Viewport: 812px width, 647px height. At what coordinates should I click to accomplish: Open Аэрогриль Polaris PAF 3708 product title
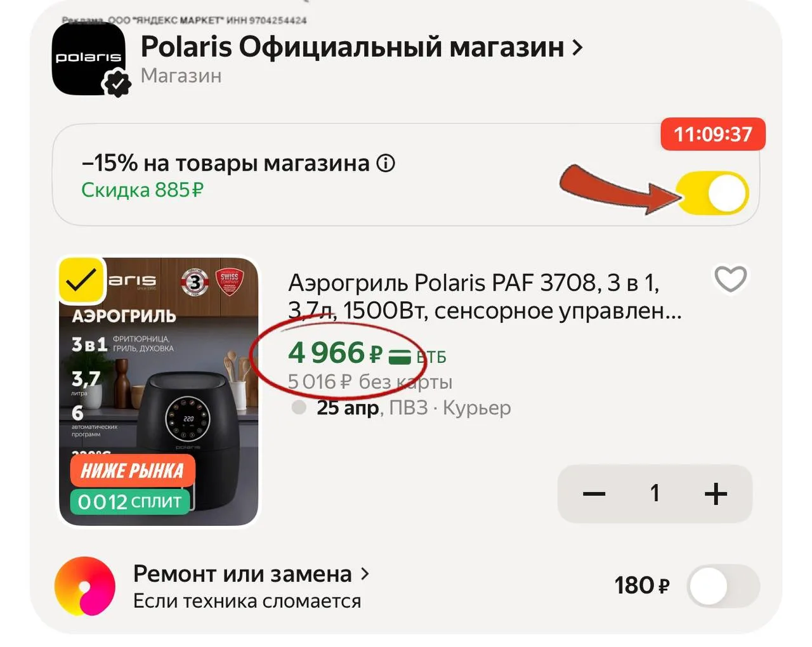tap(485, 296)
